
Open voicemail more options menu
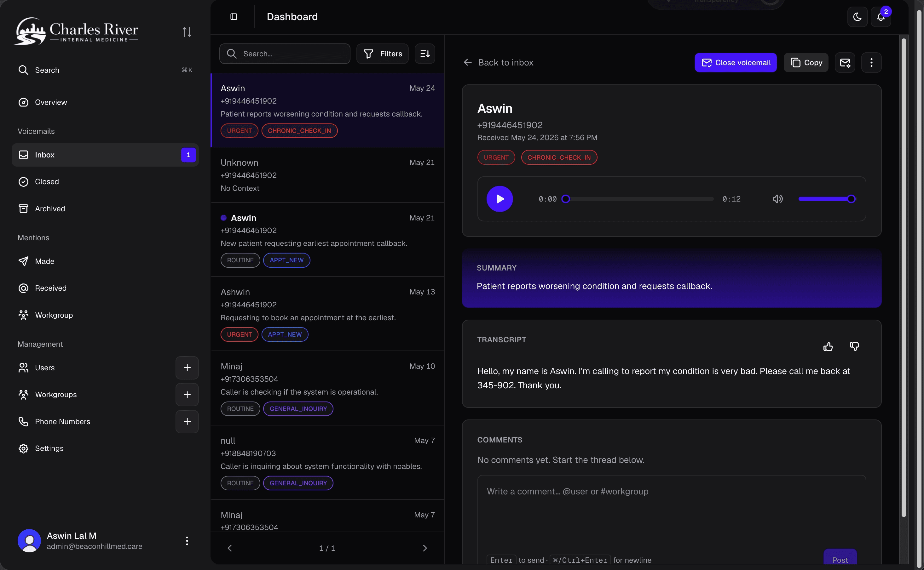click(871, 62)
